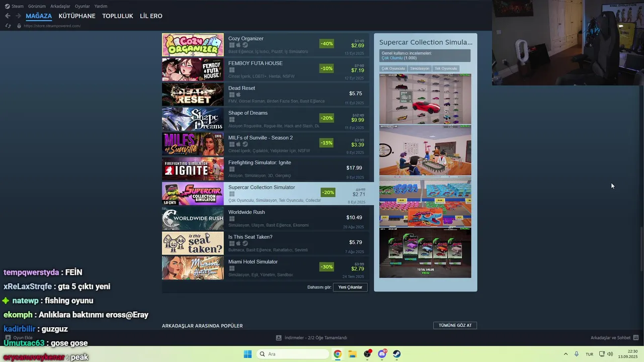Click the Steam logo in the menu bar
Image resolution: width=644 pixels, height=362 pixels.
click(7, 6)
